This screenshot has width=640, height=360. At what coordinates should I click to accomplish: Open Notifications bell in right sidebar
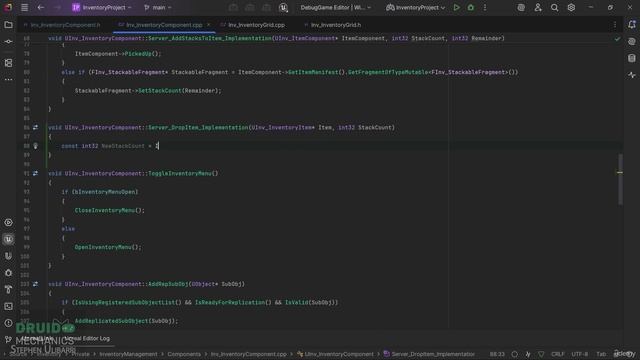click(x=632, y=24)
